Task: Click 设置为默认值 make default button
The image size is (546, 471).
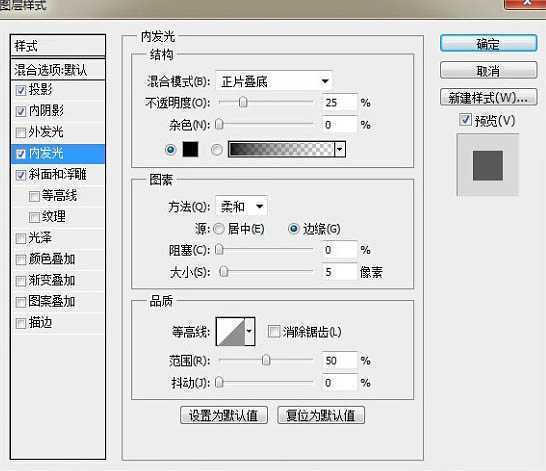Action: pyautogui.click(x=224, y=415)
